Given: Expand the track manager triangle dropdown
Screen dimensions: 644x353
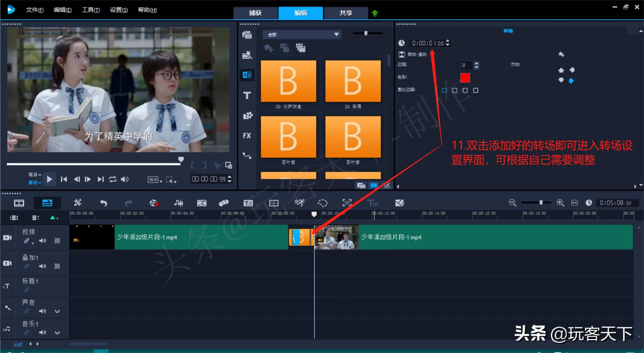Looking at the screenshot, I should coord(54,217).
